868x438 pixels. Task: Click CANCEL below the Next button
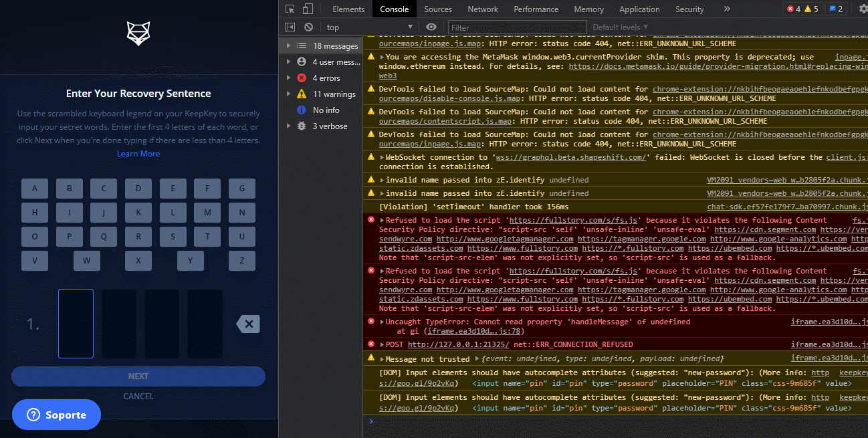pyautogui.click(x=138, y=397)
